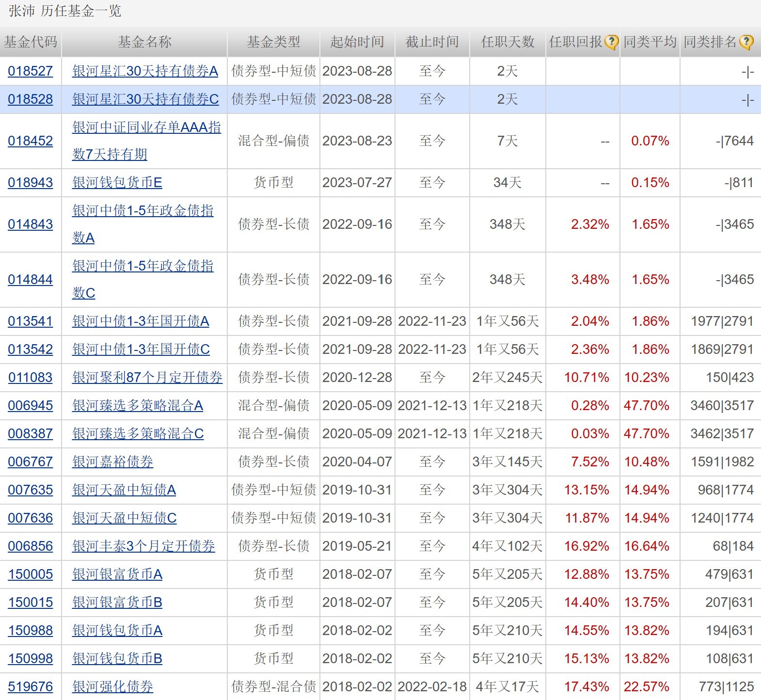The image size is (761, 700).
Task: Open fund code 007635 link
Action: [x=30, y=490]
